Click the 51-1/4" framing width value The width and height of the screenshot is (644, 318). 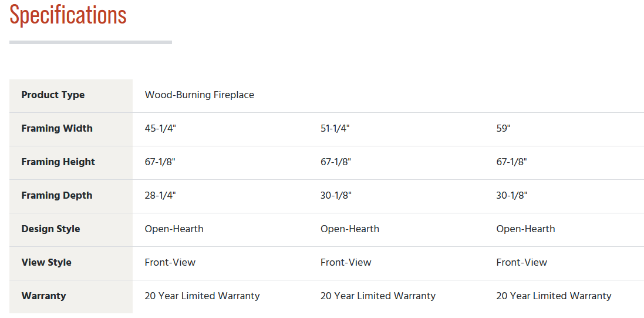click(335, 128)
